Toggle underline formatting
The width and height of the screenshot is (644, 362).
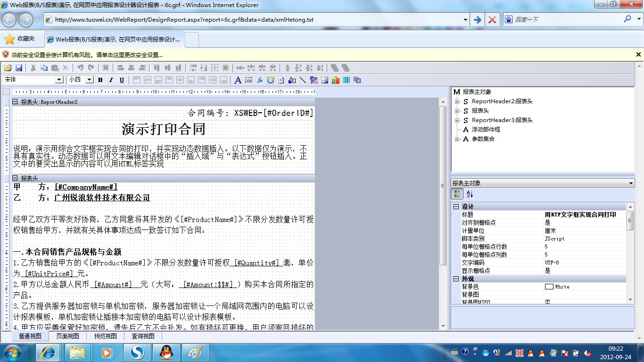click(x=122, y=80)
